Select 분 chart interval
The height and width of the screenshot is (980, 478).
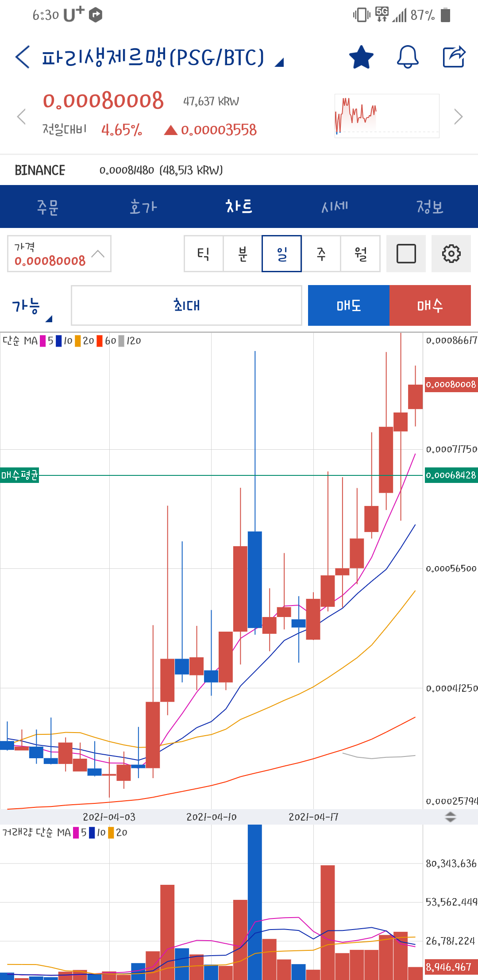coord(243,254)
